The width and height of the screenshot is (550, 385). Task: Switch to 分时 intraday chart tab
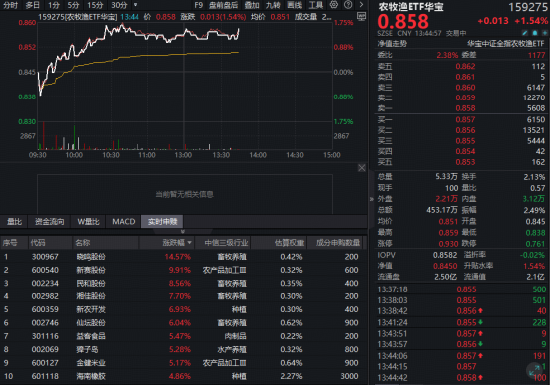[10, 5]
